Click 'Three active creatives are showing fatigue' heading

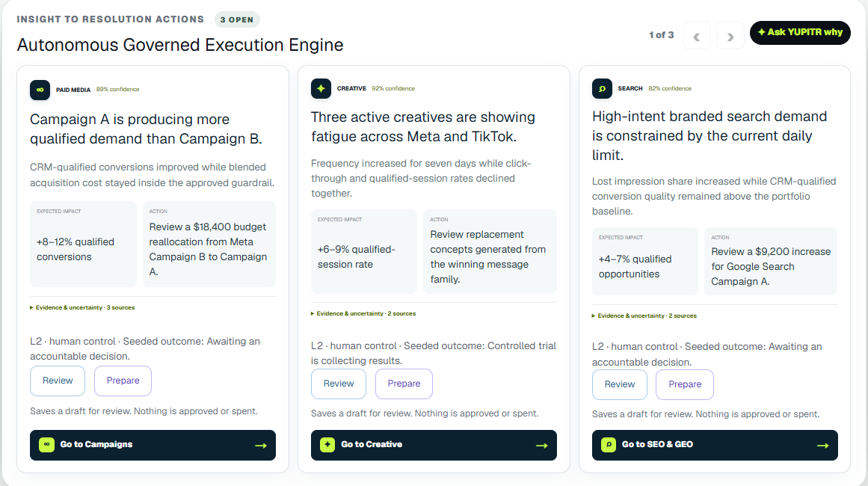(423, 127)
